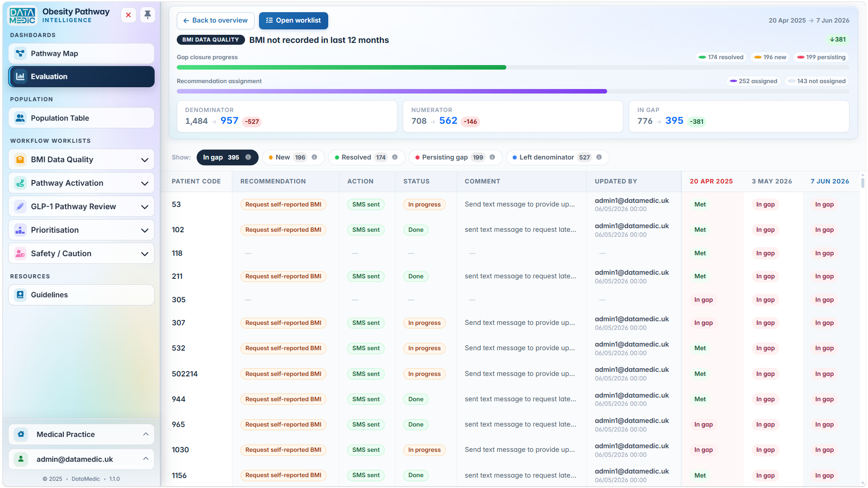Expand Safety / Caution worklist
Screen dimensions: 868x488
(145, 253)
